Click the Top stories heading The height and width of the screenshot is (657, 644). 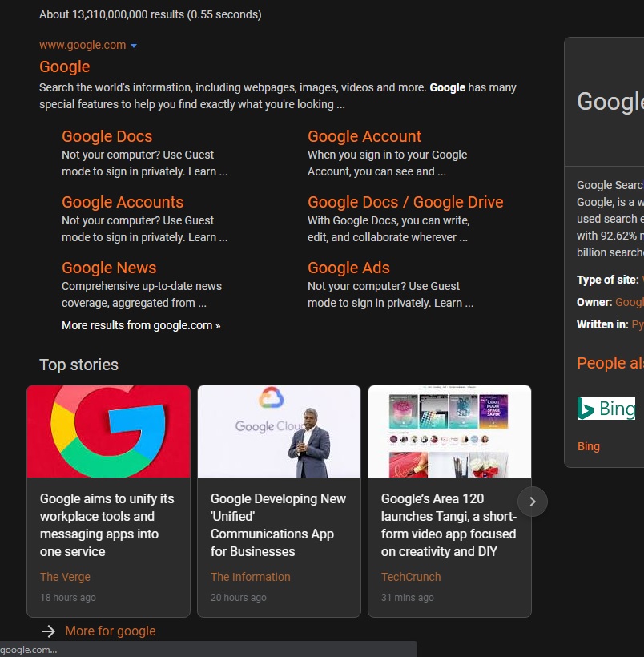[x=78, y=365]
